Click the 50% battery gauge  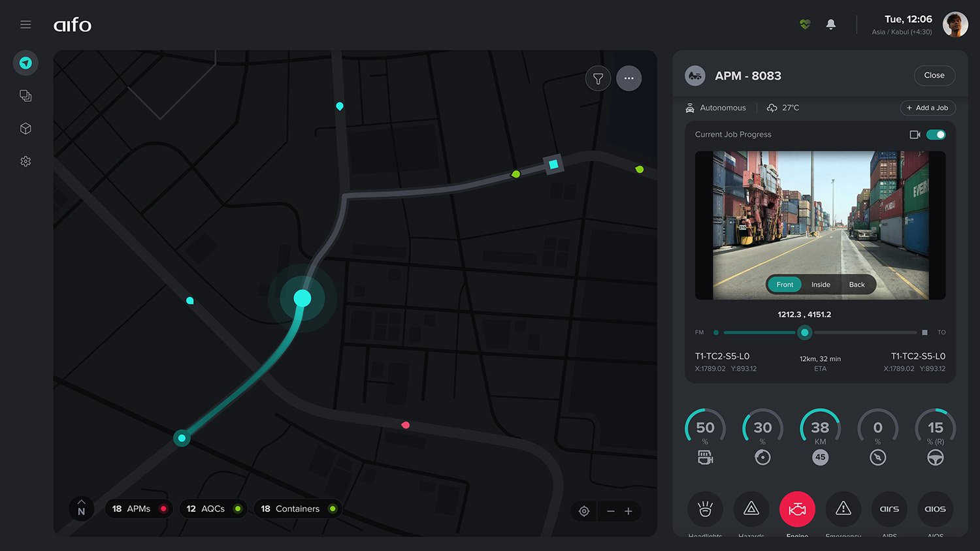pos(705,428)
